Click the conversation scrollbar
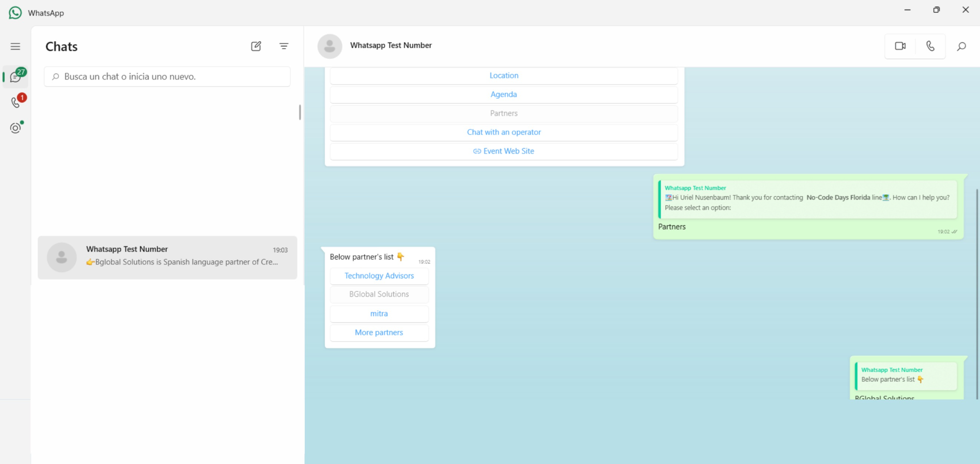Screen dimensions: 980x464 pyautogui.click(x=977, y=294)
